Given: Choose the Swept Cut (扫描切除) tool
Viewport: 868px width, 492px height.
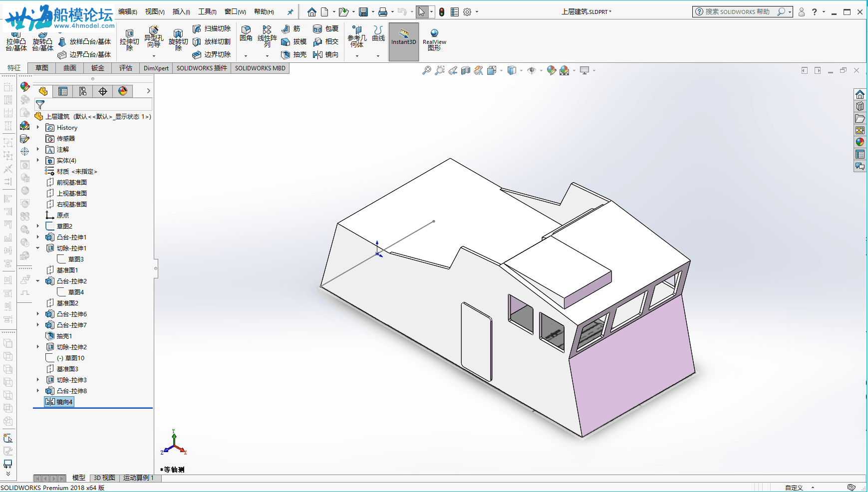Looking at the screenshot, I should 212,29.
